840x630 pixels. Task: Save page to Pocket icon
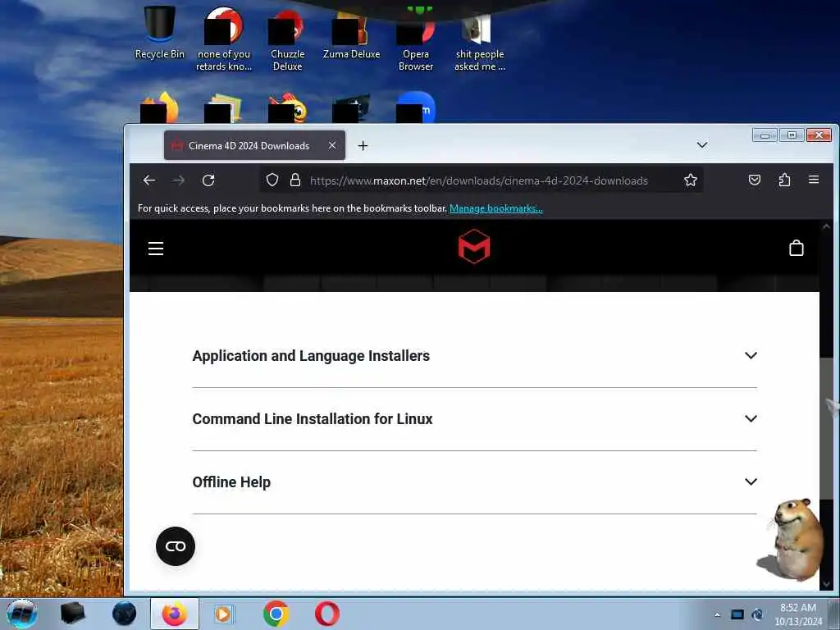point(755,180)
